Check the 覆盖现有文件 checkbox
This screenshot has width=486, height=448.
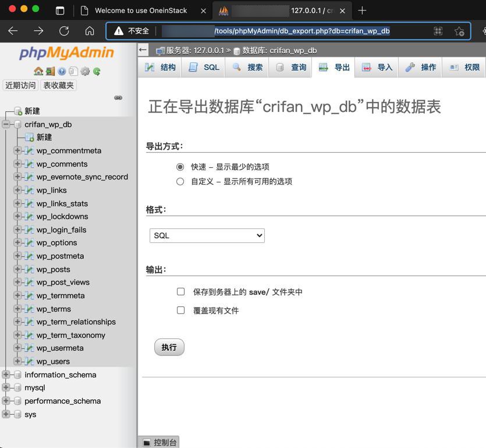[180, 311]
